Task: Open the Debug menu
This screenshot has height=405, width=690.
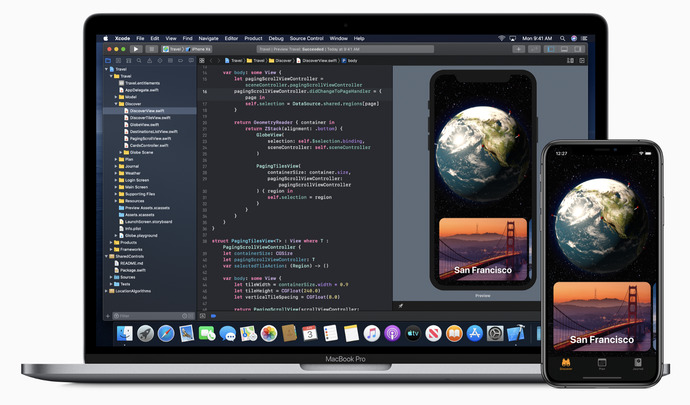Action: (276, 38)
